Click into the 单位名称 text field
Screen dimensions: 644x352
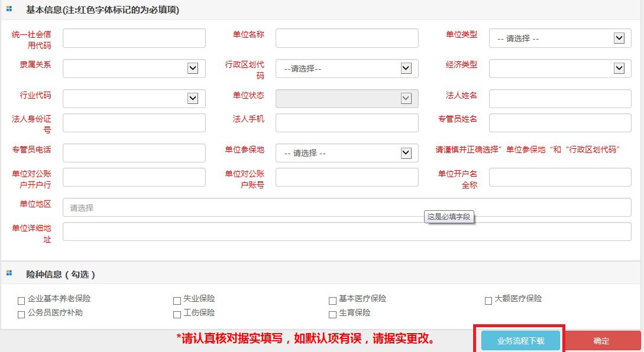coord(347,38)
